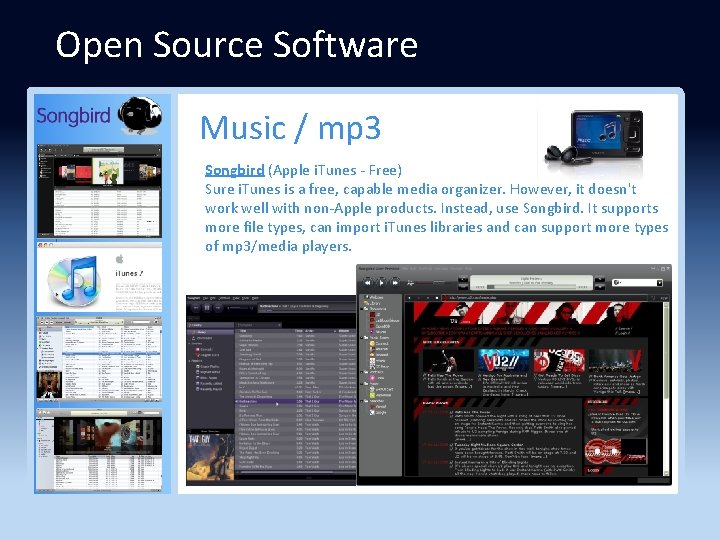The height and width of the screenshot is (540, 720).
Task: Click the browser back arrow in U2 Songbird window
Action: [410, 298]
